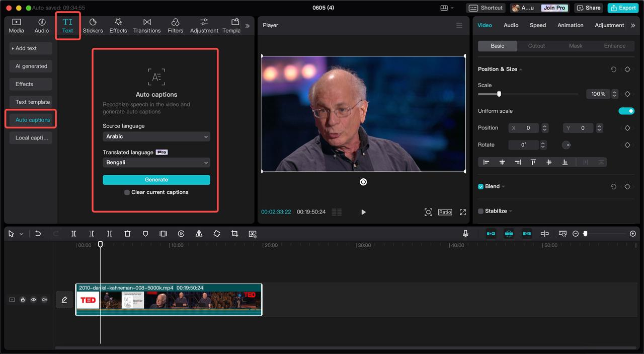The width and height of the screenshot is (644, 354).
Task: Open Source language dropdown showing Arabic
Action: point(156,136)
